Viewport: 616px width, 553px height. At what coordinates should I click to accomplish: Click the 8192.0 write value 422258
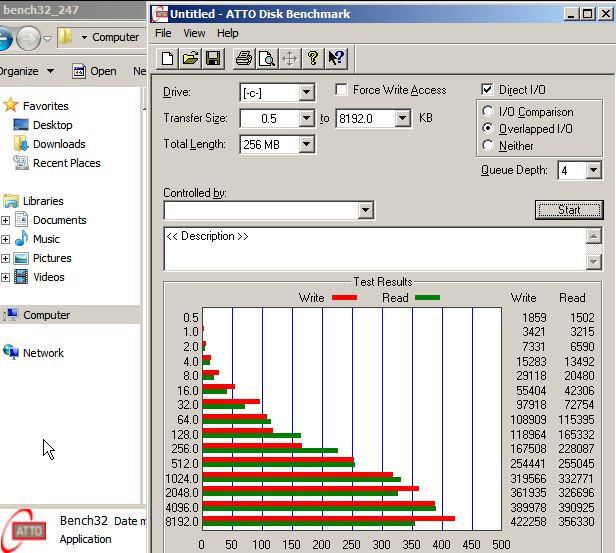(528, 522)
